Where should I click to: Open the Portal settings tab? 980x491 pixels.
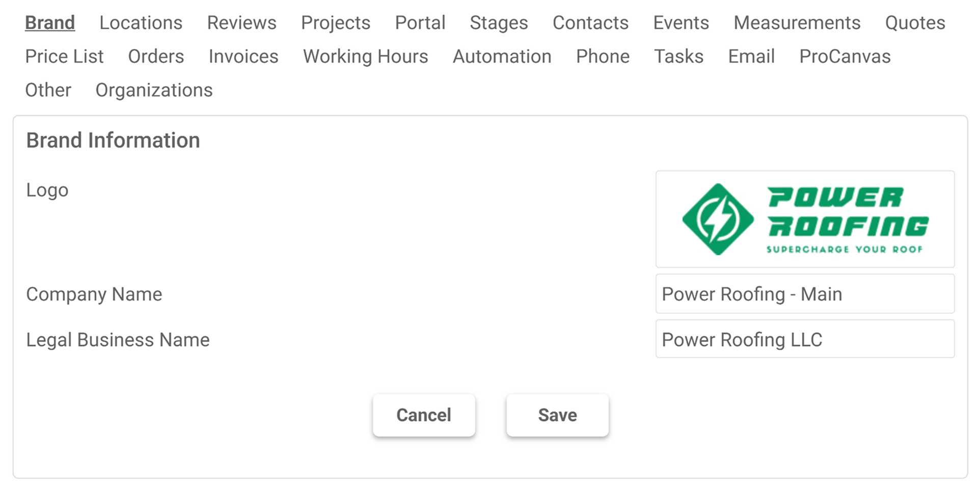click(420, 22)
